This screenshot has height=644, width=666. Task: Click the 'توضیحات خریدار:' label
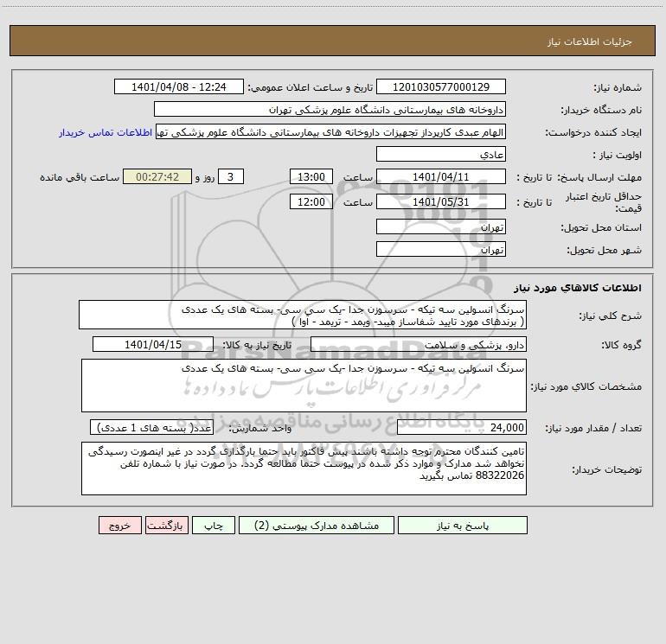tap(607, 469)
